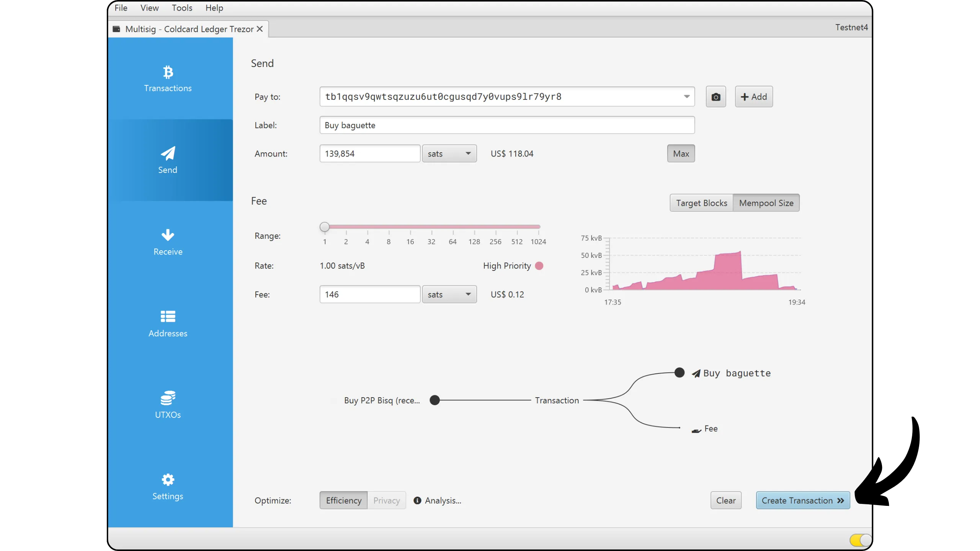Open the Fee unit sats dropdown
This screenshot has width=980, height=551.
point(449,295)
